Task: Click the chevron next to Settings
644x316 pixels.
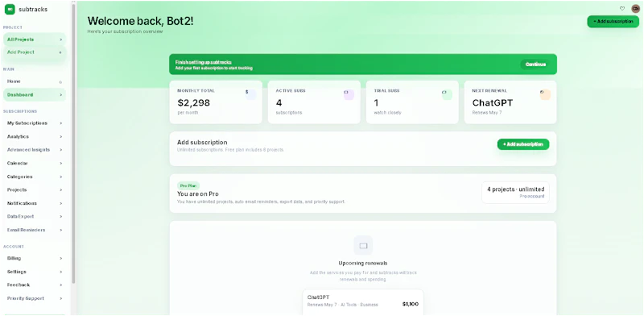Action: 60,272
